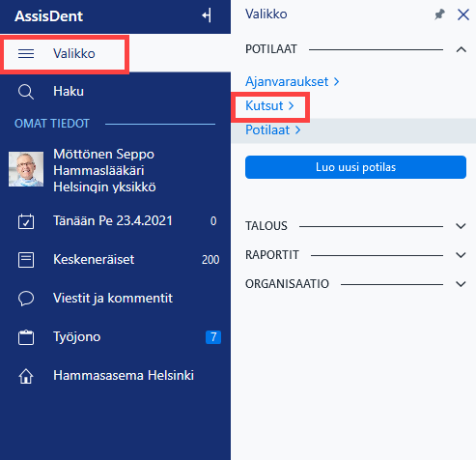This screenshot has width=476, height=460.
Task: Open Työjono badge showing 7
Action: coord(213,337)
